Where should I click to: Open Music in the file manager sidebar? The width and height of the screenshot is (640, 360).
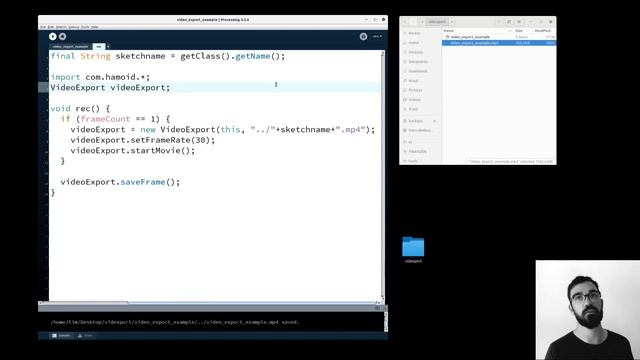(413, 81)
